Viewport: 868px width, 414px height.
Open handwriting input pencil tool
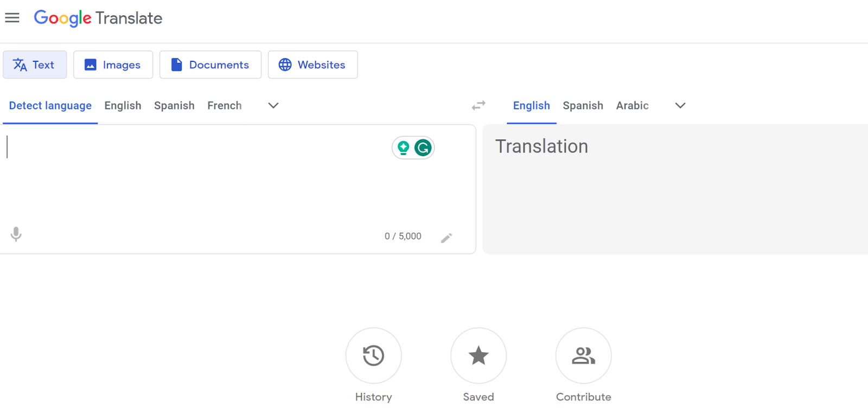pyautogui.click(x=446, y=238)
